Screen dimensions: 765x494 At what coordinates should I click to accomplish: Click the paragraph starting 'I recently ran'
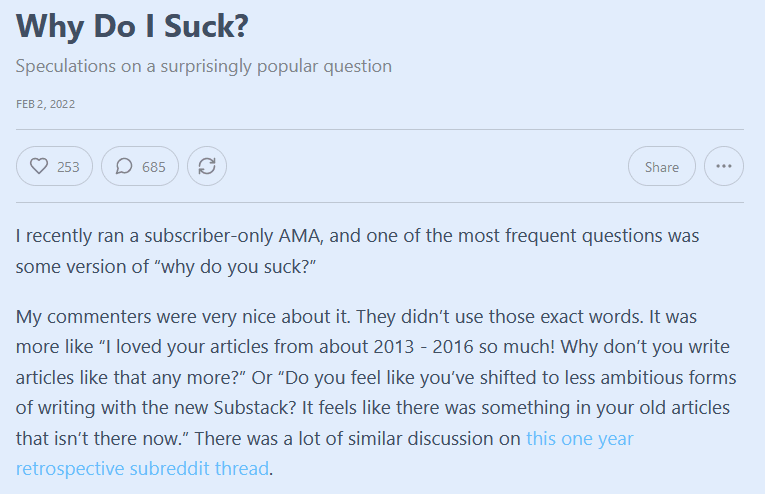pyautogui.click(x=358, y=251)
